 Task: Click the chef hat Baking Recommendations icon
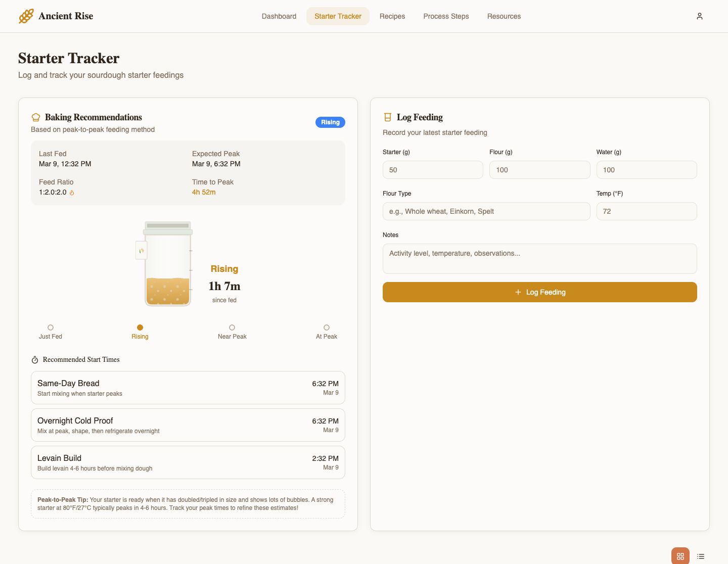coord(36,117)
